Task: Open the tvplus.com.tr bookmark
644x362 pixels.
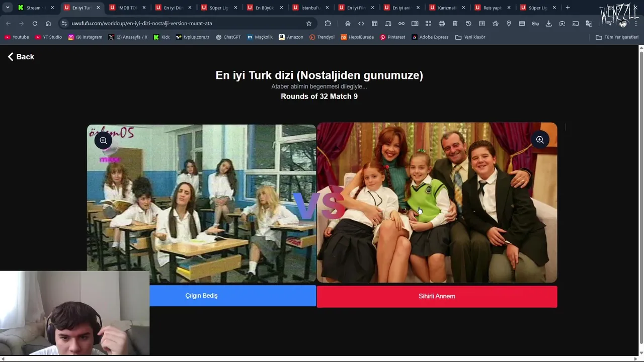Action: (x=192, y=37)
